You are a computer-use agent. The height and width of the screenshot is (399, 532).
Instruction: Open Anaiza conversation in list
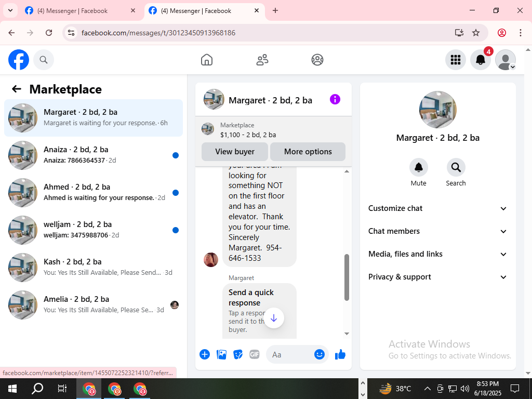tap(94, 155)
